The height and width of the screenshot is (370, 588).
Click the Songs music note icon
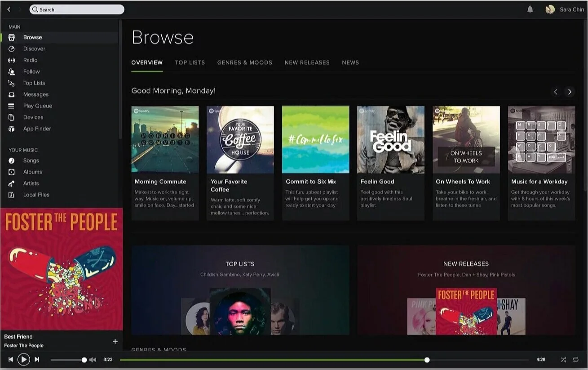coord(12,160)
